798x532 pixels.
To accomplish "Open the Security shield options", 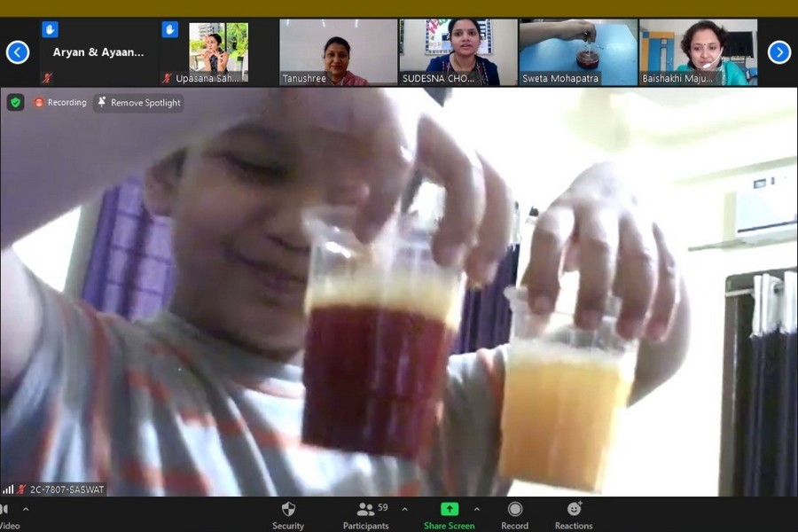I will (x=287, y=510).
